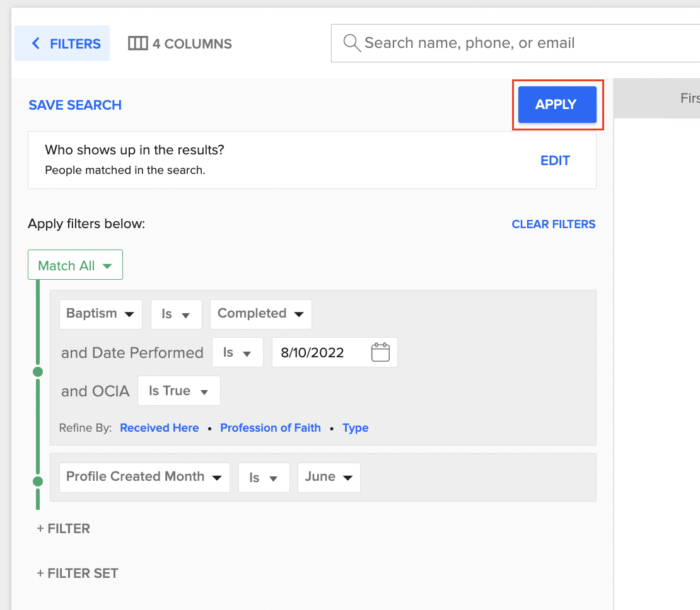The height and width of the screenshot is (610, 700).
Task: Select a different month than June
Action: (x=329, y=477)
